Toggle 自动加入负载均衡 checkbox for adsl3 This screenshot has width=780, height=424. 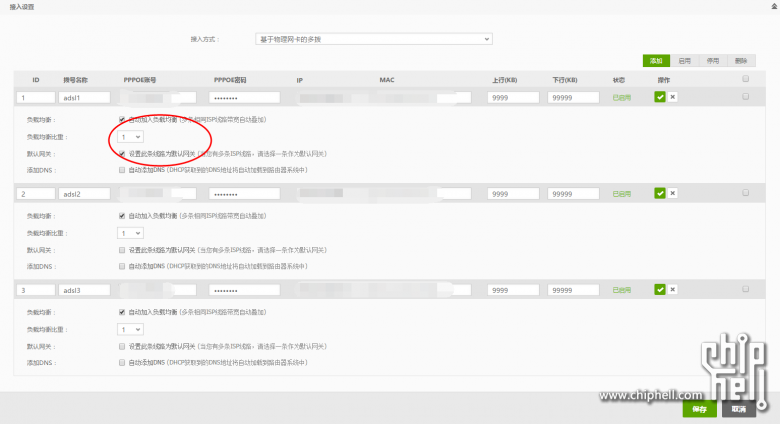[122, 313]
